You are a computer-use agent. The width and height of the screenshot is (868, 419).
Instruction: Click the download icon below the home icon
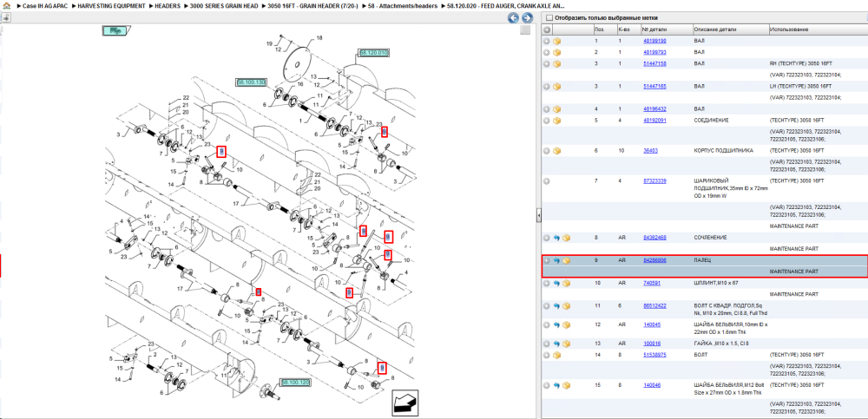[5, 17]
